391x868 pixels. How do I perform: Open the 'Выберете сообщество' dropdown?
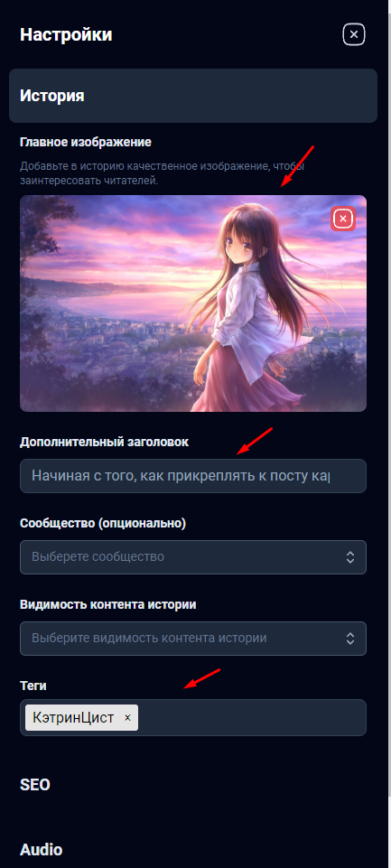click(192, 557)
